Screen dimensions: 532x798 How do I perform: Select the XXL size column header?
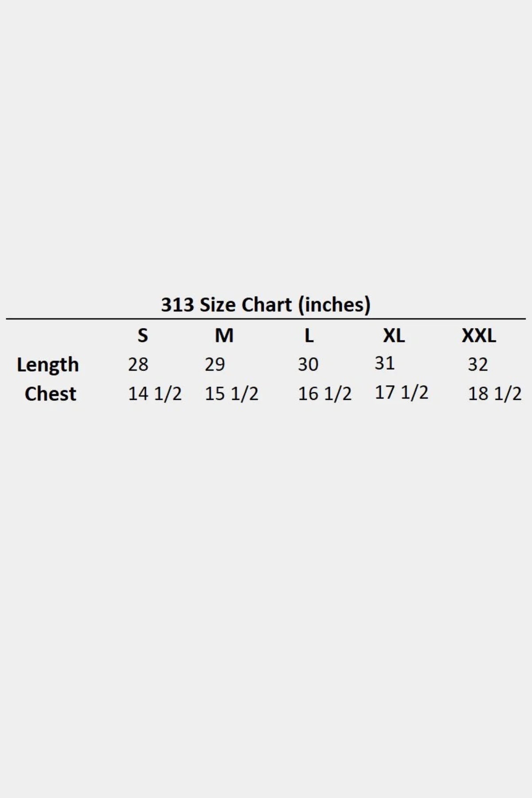click(x=479, y=336)
